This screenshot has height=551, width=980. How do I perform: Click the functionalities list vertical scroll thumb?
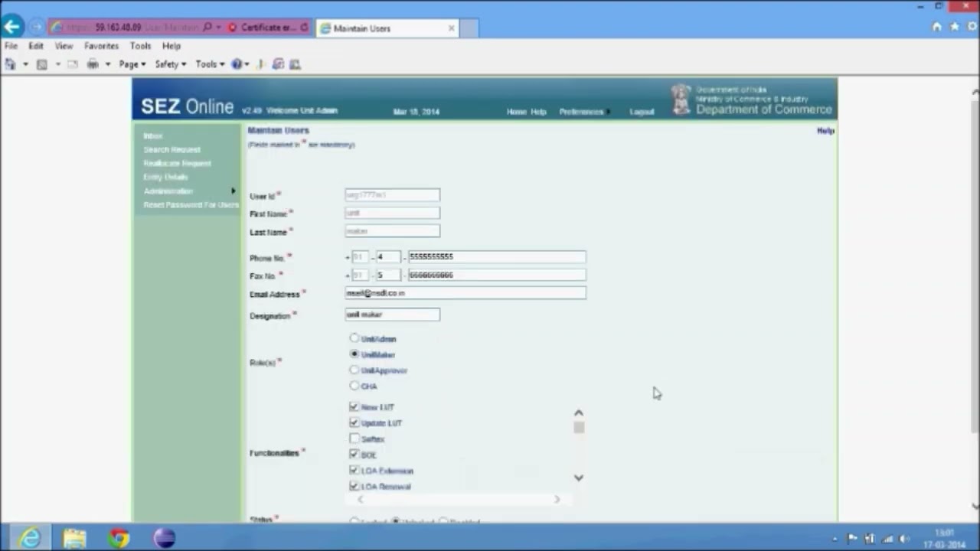pos(579,428)
